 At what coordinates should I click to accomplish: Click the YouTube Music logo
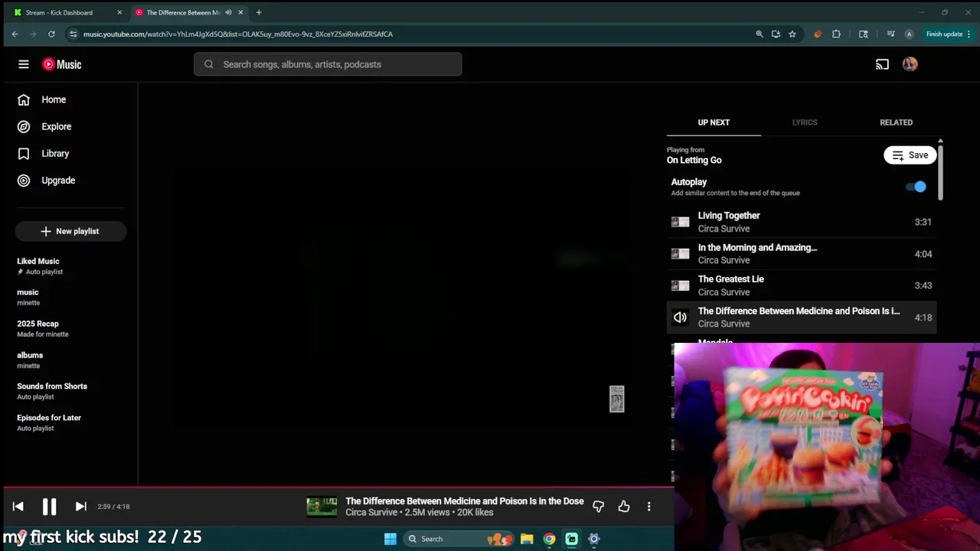[62, 64]
